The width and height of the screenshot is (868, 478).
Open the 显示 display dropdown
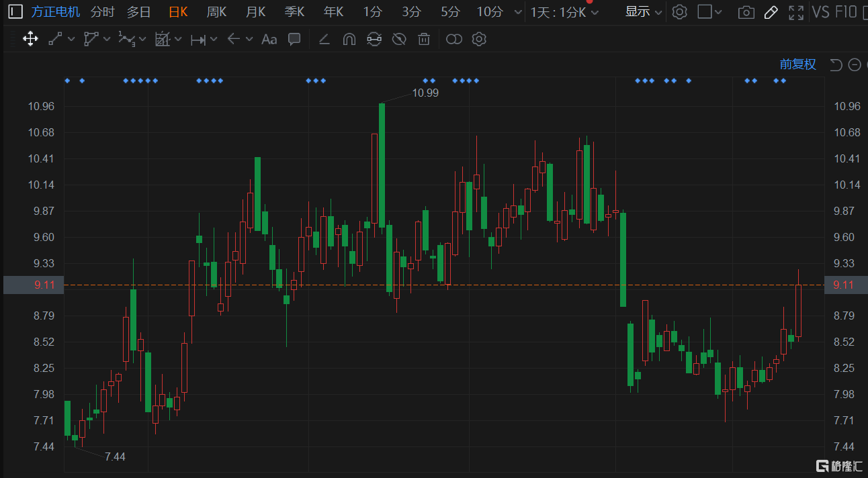pyautogui.click(x=643, y=11)
